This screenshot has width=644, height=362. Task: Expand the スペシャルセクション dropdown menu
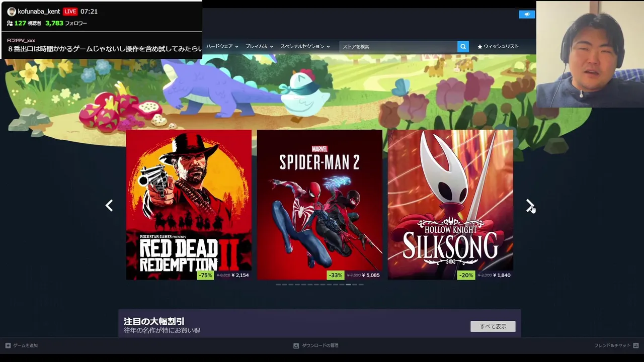coord(305,46)
